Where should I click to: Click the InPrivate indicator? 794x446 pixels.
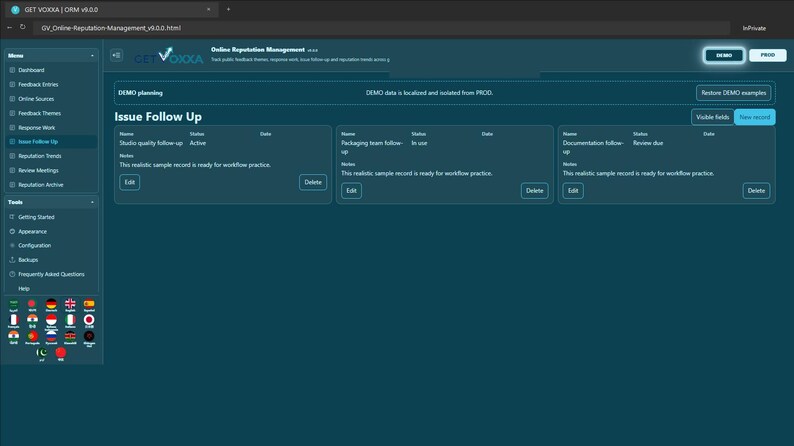pos(754,28)
